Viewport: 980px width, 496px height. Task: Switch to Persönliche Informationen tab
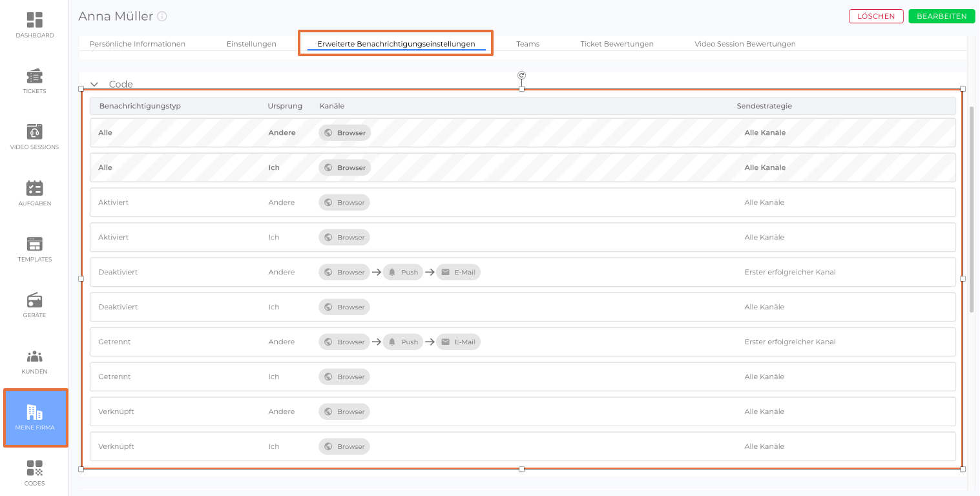tap(138, 44)
